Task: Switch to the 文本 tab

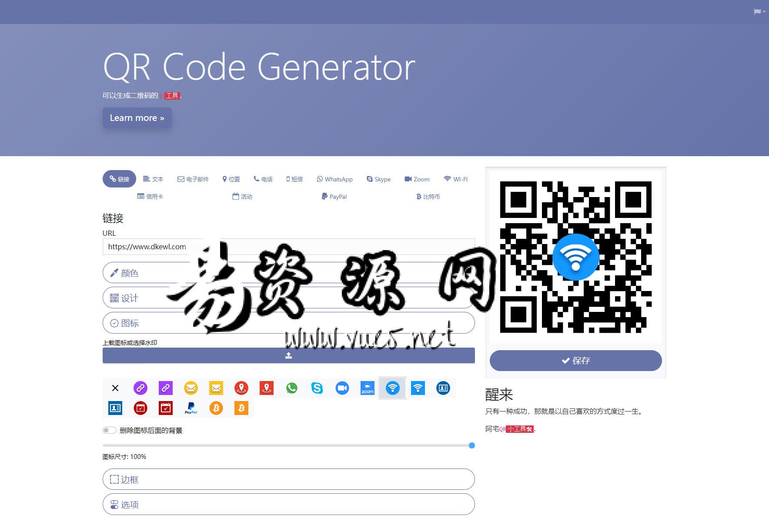Action: click(153, 179)
